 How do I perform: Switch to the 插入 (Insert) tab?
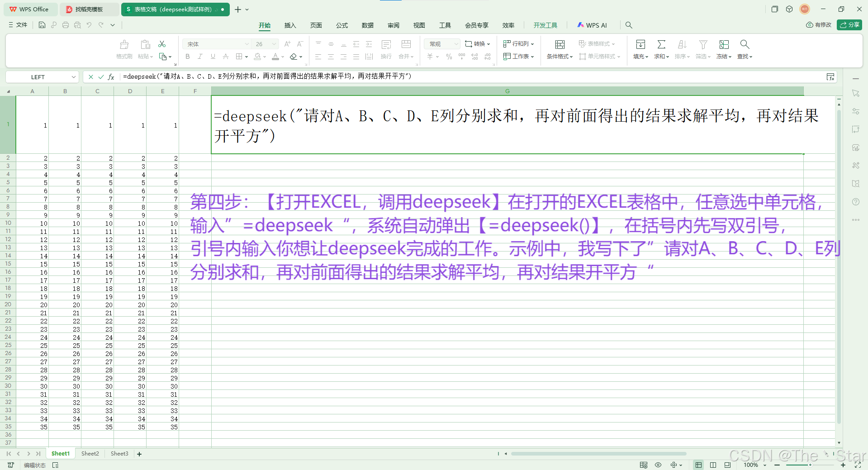pyautogui.click(x=290, y=25)
